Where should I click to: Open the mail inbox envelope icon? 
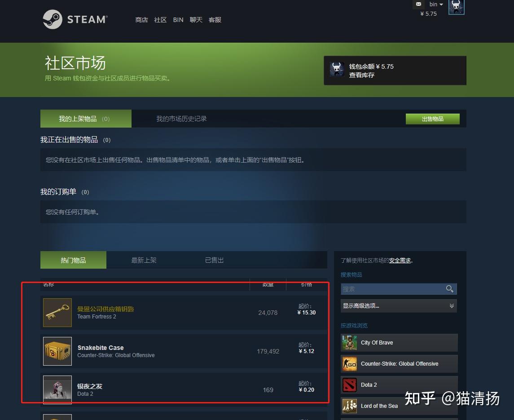point(418,4)
